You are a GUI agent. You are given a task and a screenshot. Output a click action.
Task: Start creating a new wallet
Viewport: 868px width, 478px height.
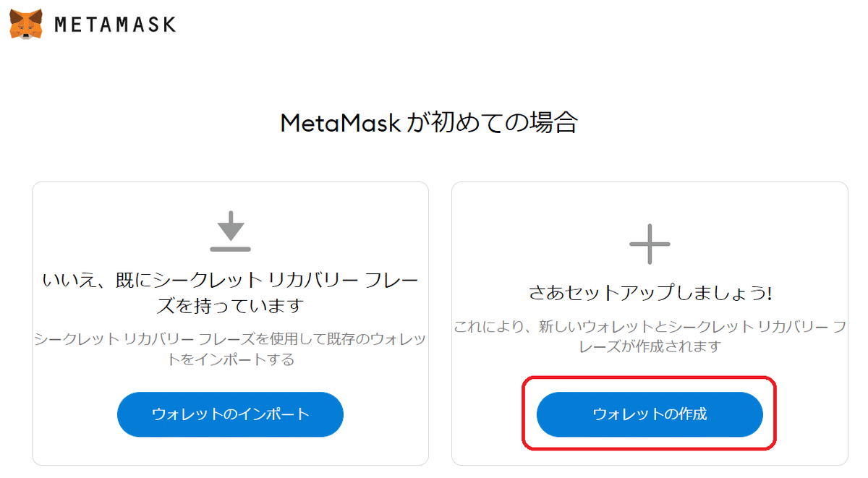[650, 414]
